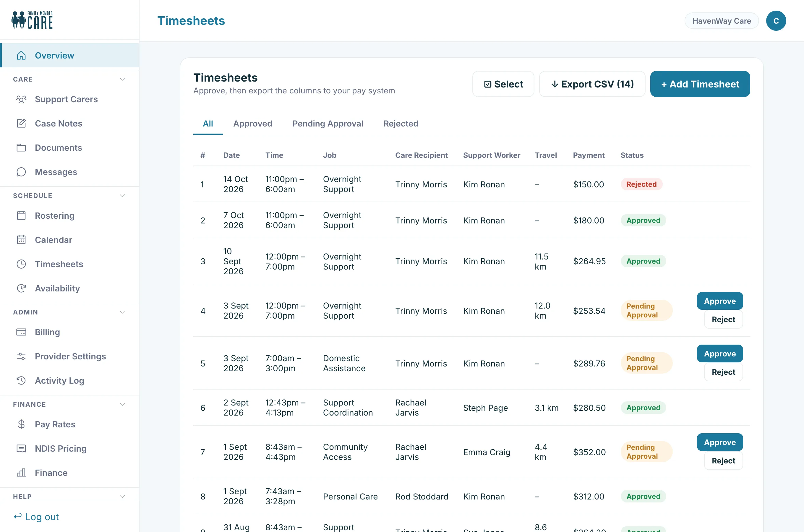Export CSV of 14 timesheets
The height and width of the screenshot is (532, 804).
(x=592, y=84)
